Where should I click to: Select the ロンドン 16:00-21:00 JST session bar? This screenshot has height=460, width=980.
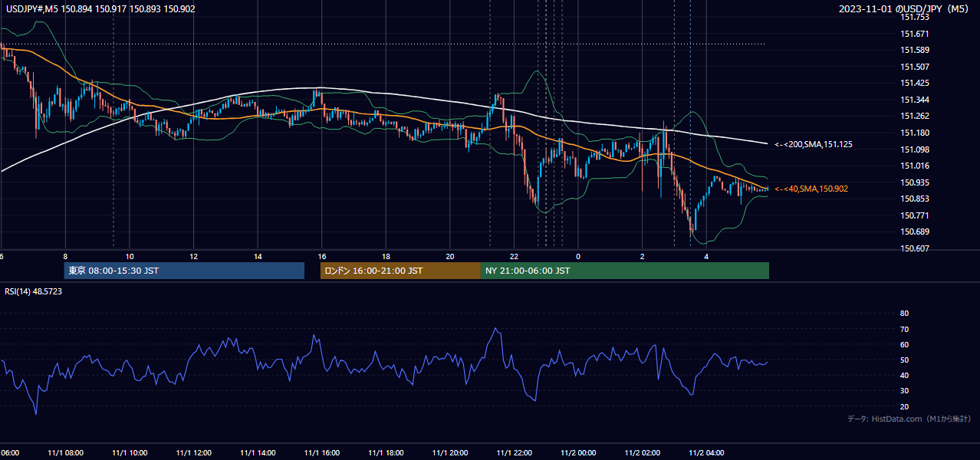pyautogui.click(x=400, y=271)
